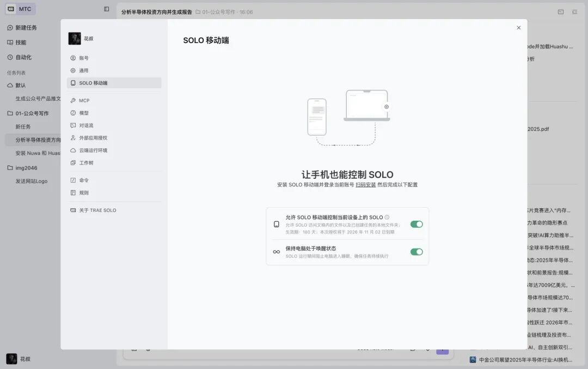This screenshot has height=369, width=588.
Task: Open the 命令 settings section
Action: [114, 180]
